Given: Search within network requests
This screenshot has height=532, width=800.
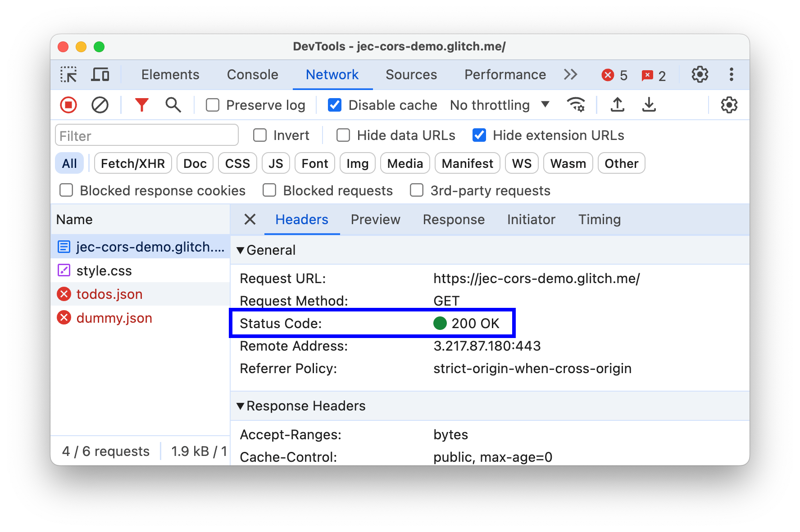Looking at the screenshot, I should point(173,105).
